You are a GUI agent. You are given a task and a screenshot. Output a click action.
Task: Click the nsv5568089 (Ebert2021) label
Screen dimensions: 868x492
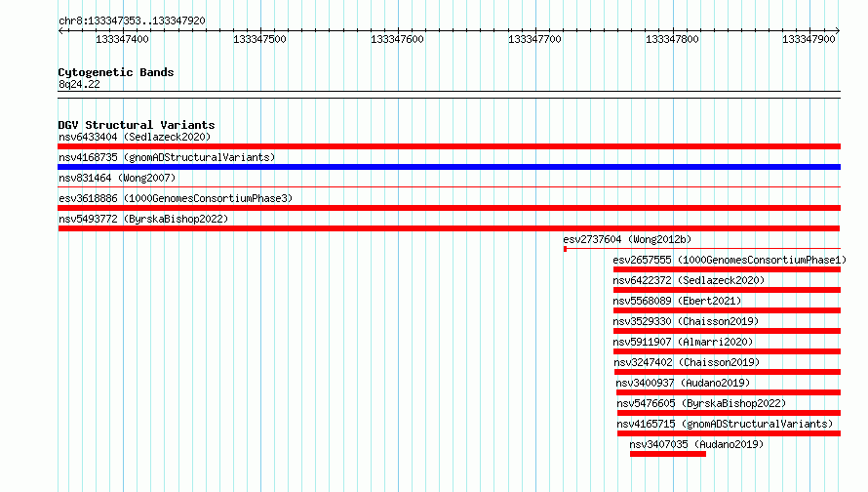(677, 301)
